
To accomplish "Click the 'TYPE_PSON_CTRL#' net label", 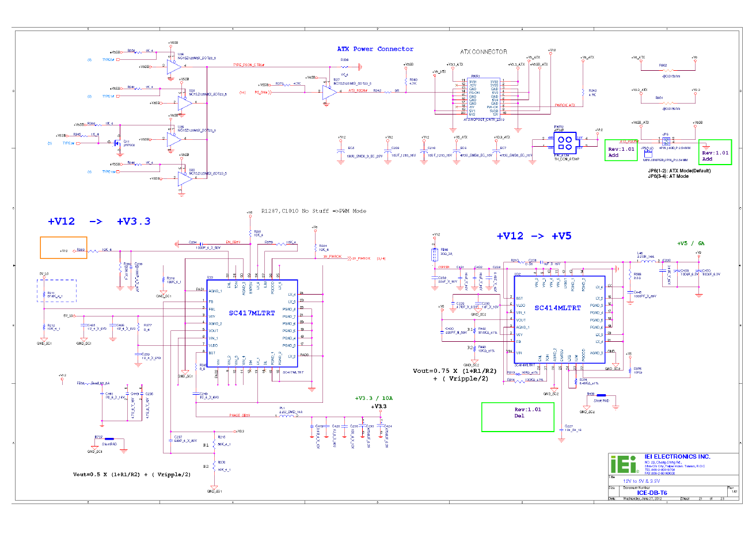I will [x=249, y=65].
